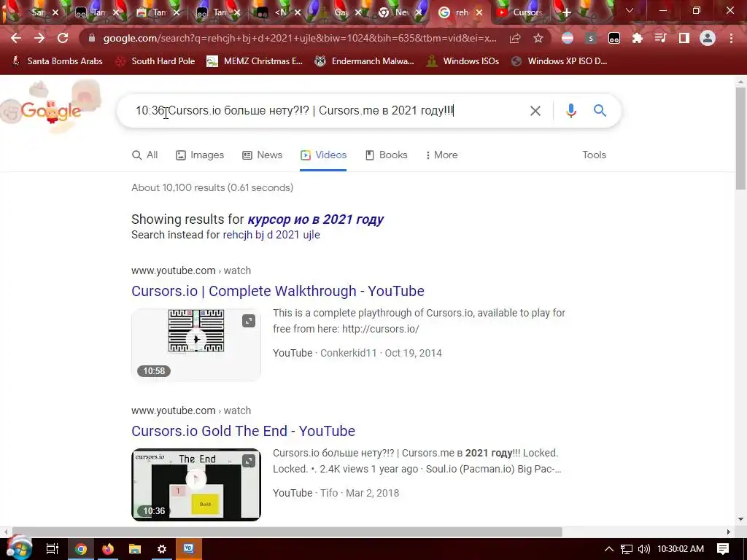The height and width of the screenshot is (560, 747).
Task: Click the Google holiday doodle logo
Action: tap(51, 107)
